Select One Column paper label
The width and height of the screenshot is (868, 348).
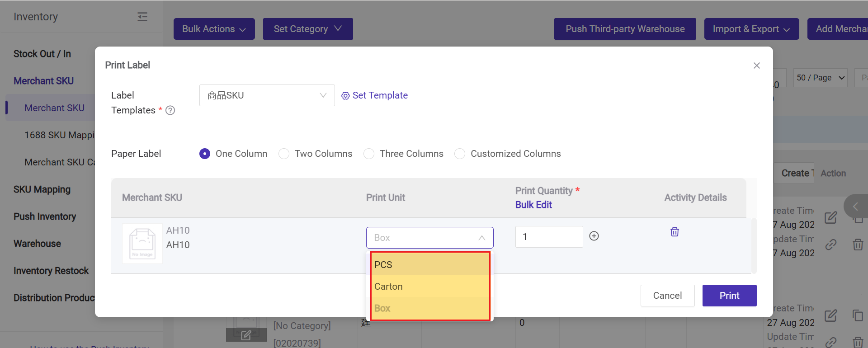click(x=205, y=154)
